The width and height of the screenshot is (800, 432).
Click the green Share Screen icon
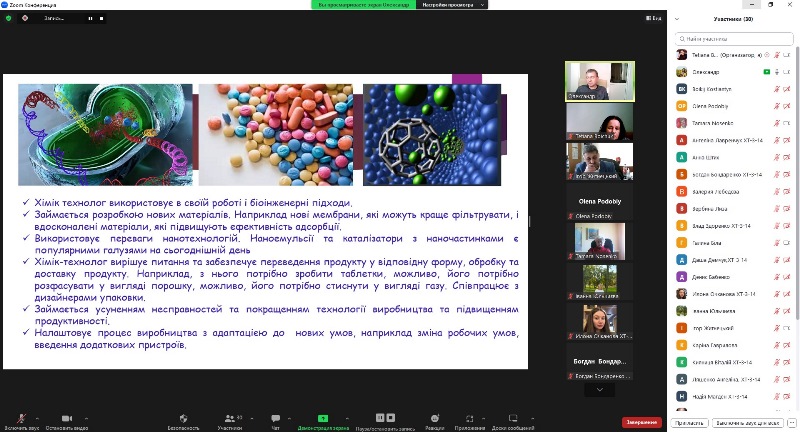tap(323, 417)
